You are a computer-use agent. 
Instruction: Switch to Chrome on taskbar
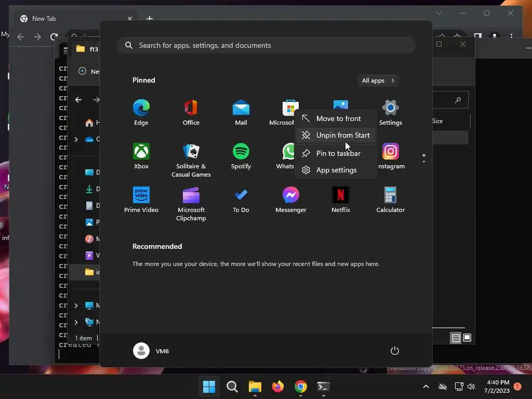coord(301,387)
